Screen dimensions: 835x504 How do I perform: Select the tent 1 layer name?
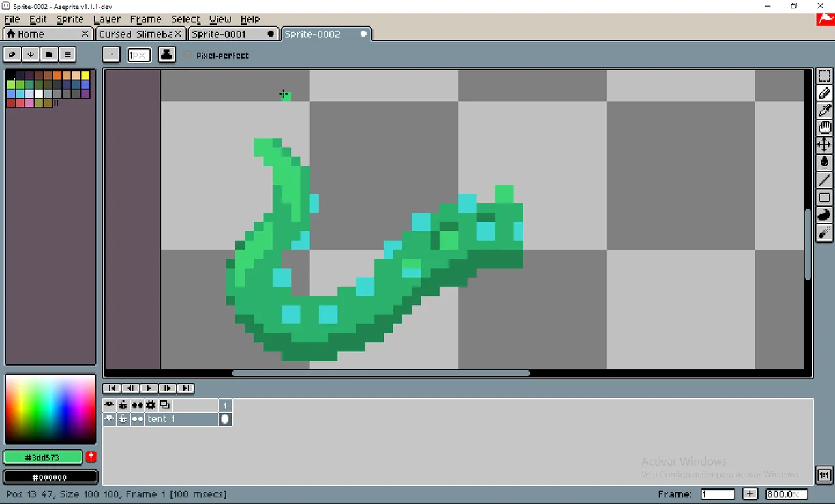coord(181,419)
